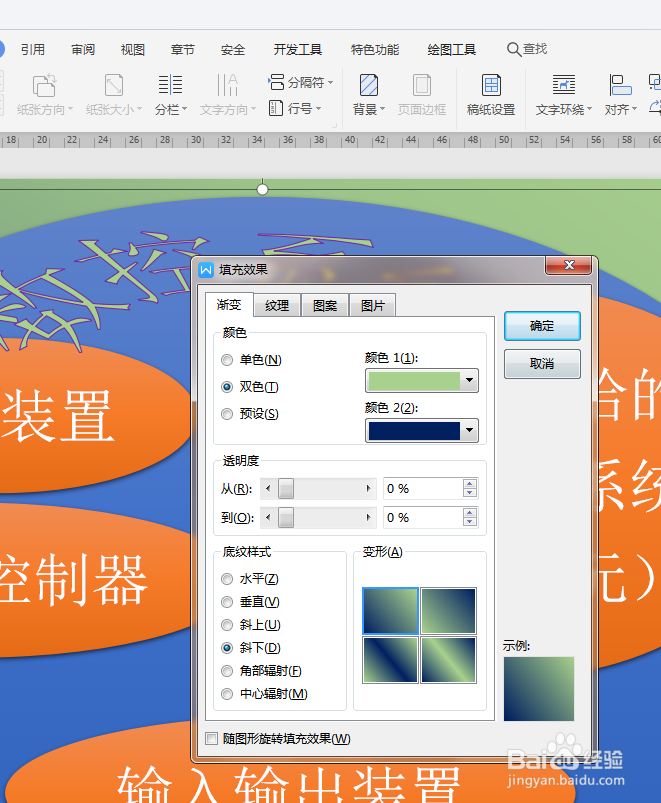Click right arrow of 从 transparency slider
The height and width of the screenshot is (803, 661).
[368, 489]
